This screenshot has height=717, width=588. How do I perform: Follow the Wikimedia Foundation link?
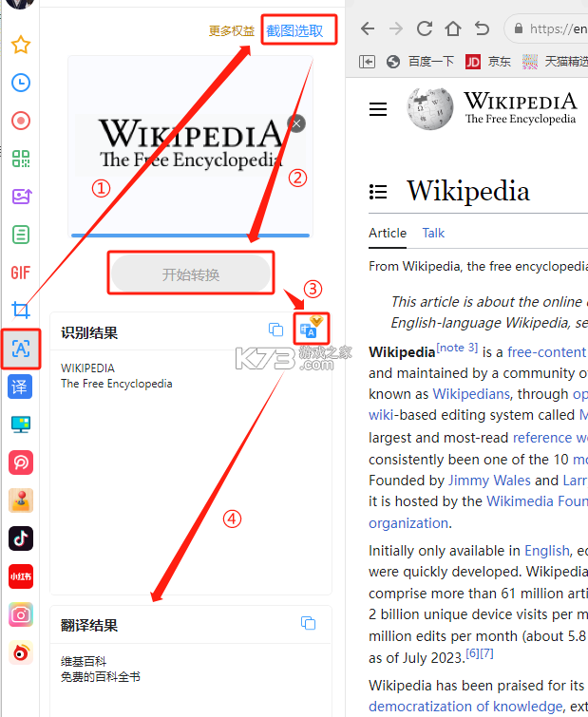click(x=537, y=501)
